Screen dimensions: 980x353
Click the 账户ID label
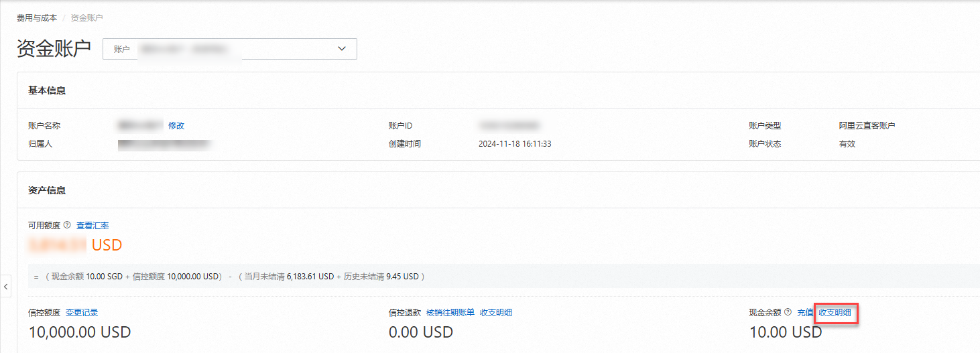point(400,126)
